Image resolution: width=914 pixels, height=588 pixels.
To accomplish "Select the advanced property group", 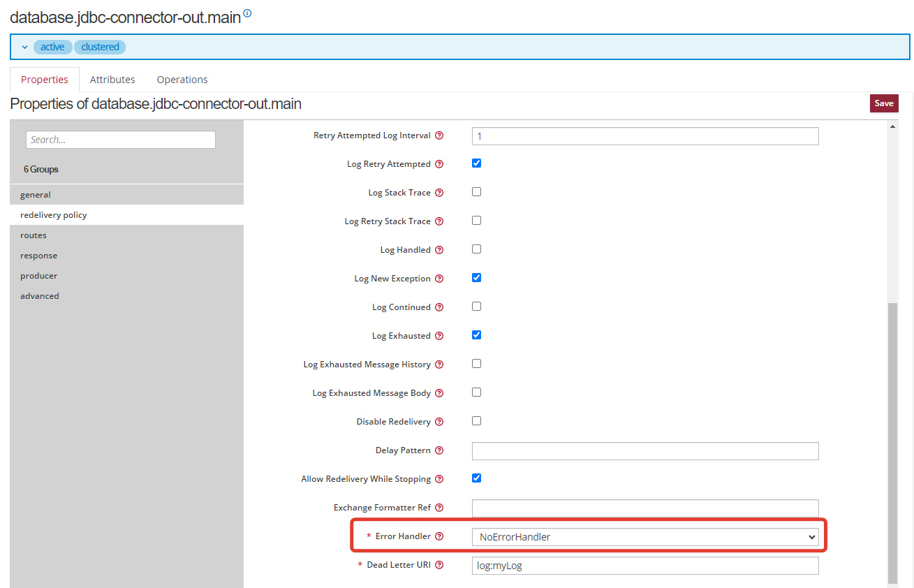I will click(x=40, y=296).
